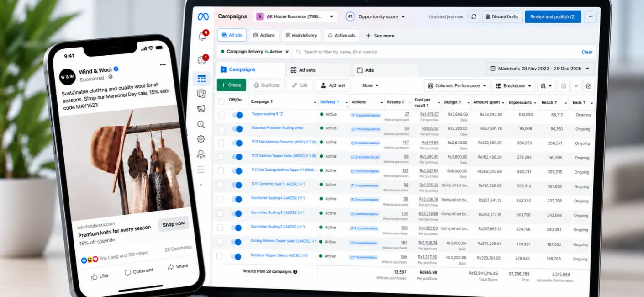Open the date range Maximum dropdown
This screenshot has width=644, height=297.
(540, 69)
